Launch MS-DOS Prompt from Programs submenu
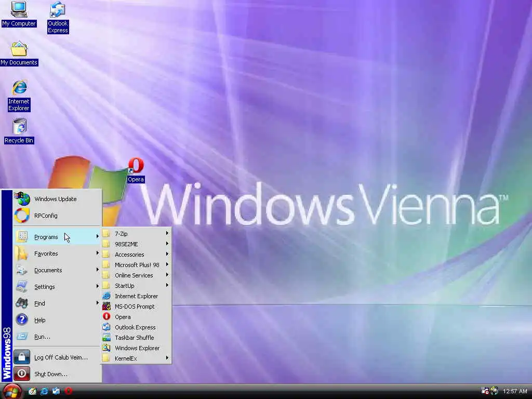This screenshot has height=399, width=532. click(x=136, y=307)
